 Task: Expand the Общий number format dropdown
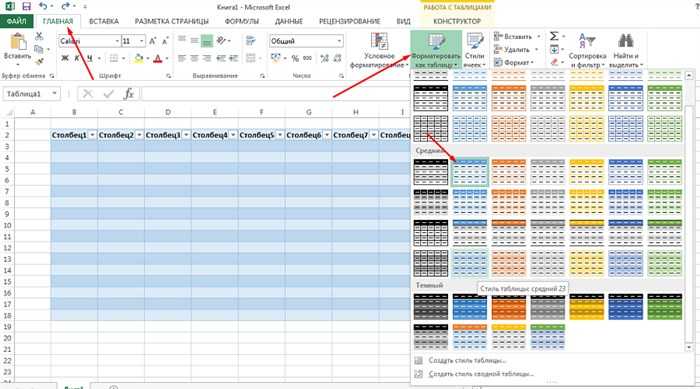pyautogui.click(x=339, y=41)
